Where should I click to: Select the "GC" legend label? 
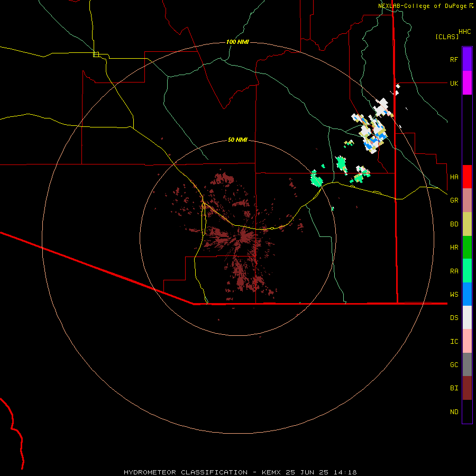pyautogui.click(x=454, y=364)
